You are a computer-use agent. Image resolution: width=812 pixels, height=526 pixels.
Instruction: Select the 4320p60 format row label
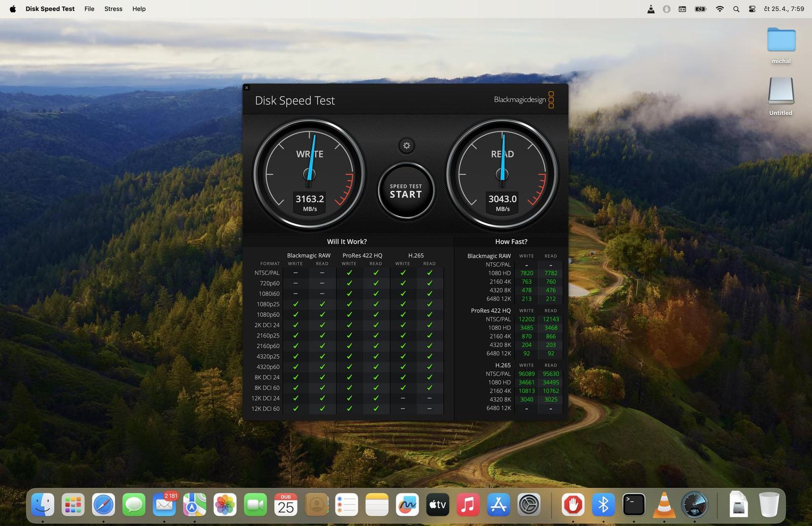click(x=268, y=367)
